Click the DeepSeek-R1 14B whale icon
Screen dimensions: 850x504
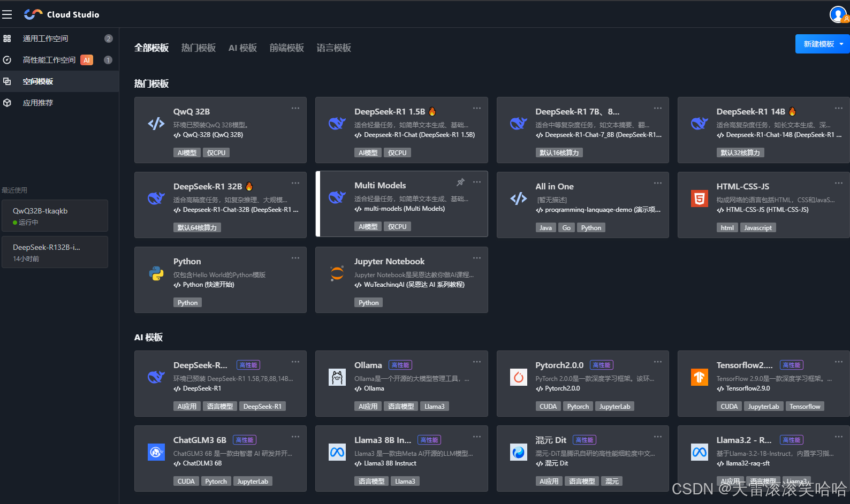[700, 124]
